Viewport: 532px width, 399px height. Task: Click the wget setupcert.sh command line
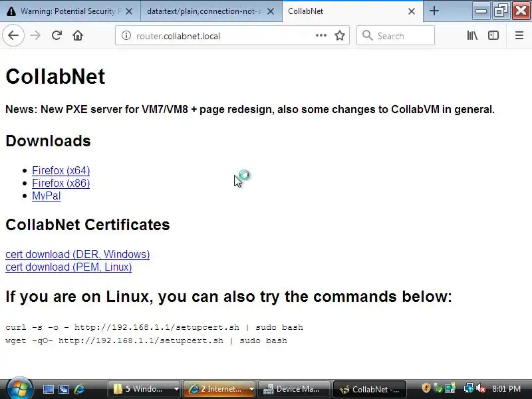click(146, 340)
